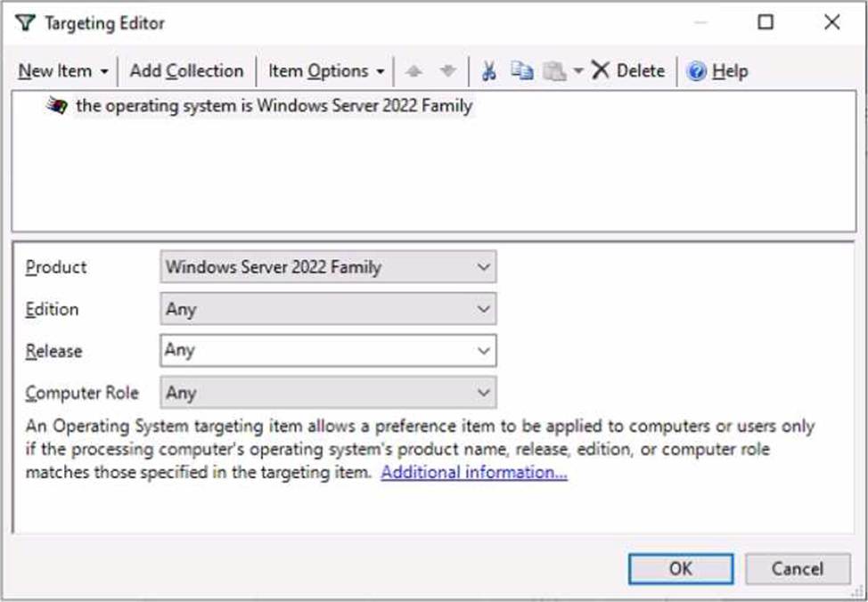Open the Computer Role dropdown
Image resolution: width=868 pixels, height=602 pixels.
click(x=328, y=393)
